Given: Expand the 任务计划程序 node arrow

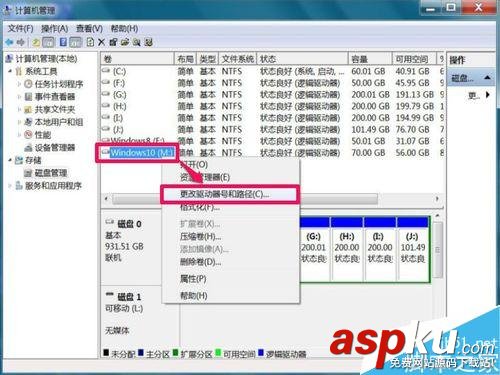Looking at the screenshot, I should [19, 84].
